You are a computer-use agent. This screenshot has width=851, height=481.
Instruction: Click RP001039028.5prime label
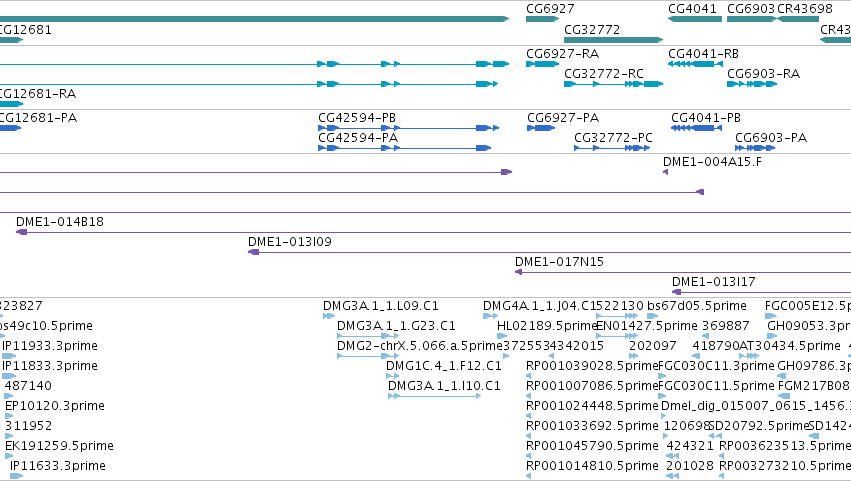tap(592, 366)
